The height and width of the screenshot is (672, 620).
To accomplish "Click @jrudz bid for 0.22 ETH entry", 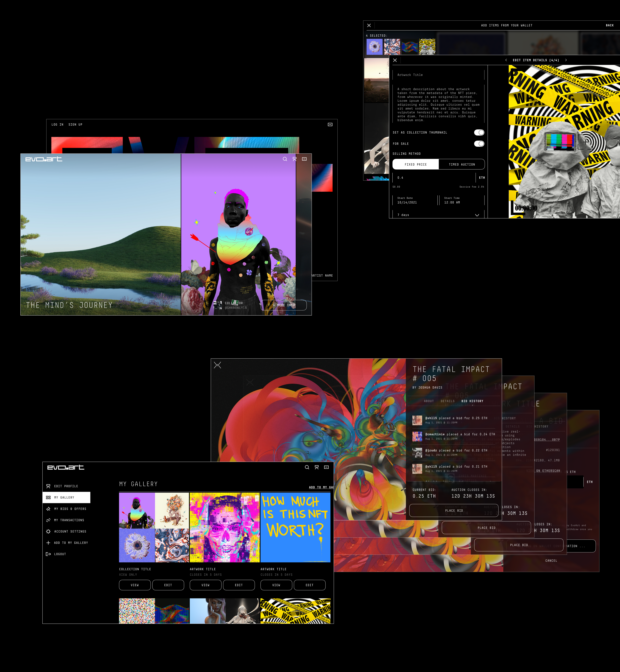I will (x=454, y=452).
